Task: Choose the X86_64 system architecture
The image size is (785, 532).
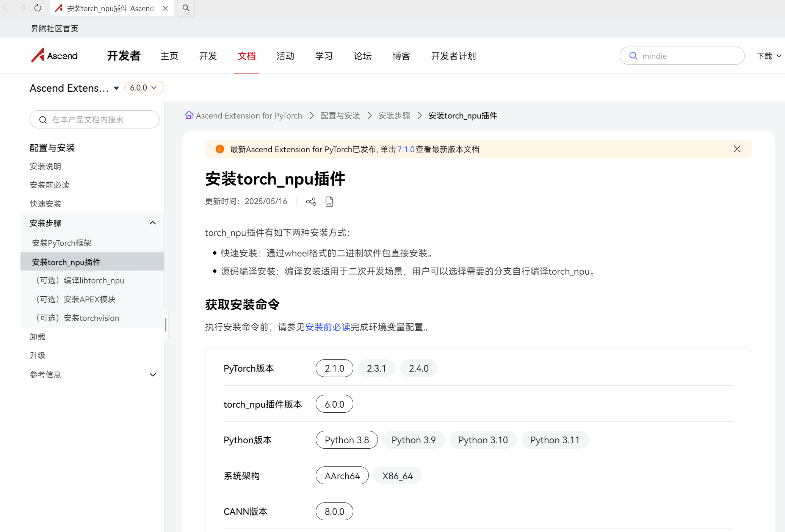Action: [x=397, y=476]
